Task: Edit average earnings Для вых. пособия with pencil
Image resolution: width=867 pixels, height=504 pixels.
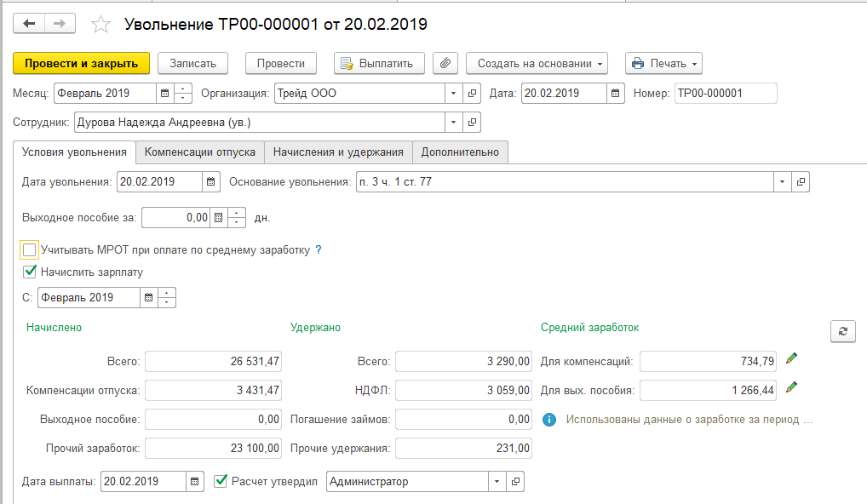Action: click(x=792, y=387)
